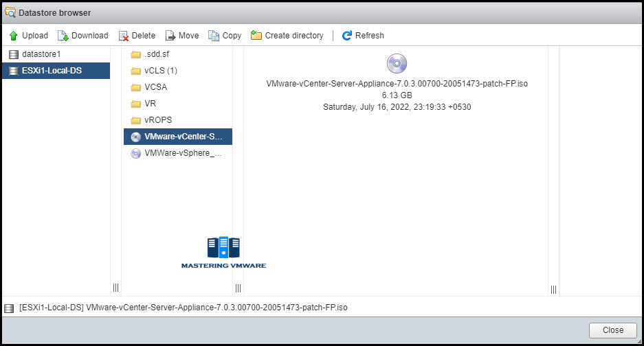Image resolution: width=644 pixels, height=346 pixels.
Task: Click the Move label in toolbar
Action: point(188,36)
